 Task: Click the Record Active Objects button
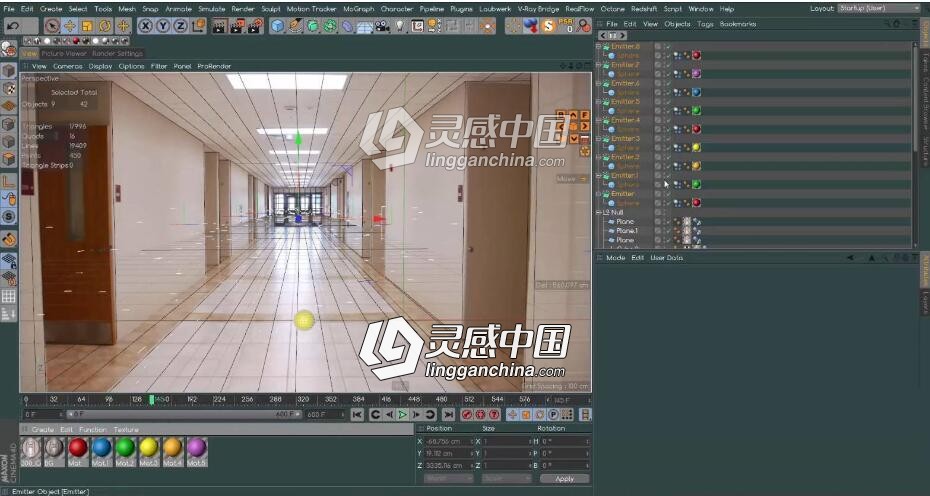pos(467,415)
